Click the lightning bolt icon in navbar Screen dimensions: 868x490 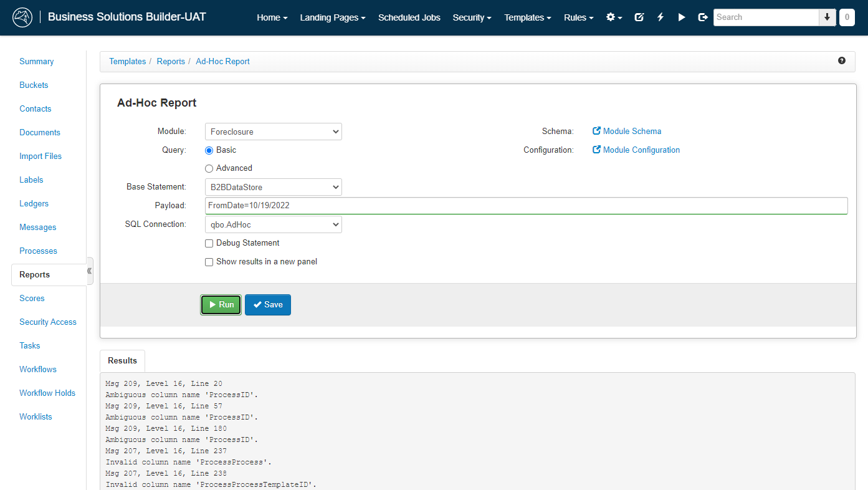pos(661,17)
